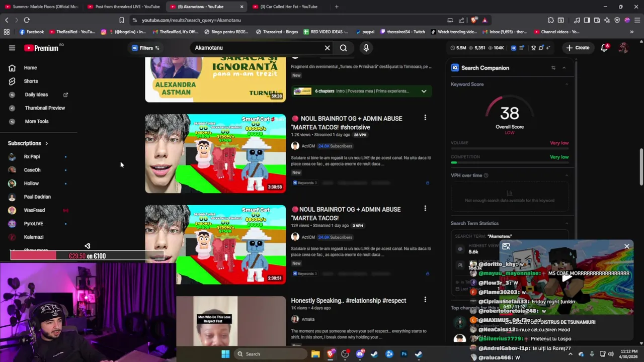The image size is (644, 362).
Task: Expand the 6 chapters section
Action: [x=424, y=91]
